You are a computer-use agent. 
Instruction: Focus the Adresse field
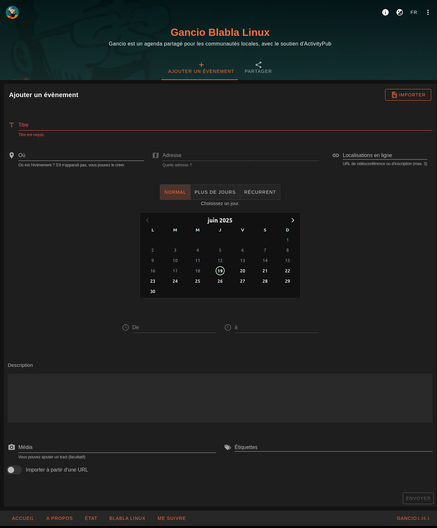pyautogui.click(x=240, y=155)
